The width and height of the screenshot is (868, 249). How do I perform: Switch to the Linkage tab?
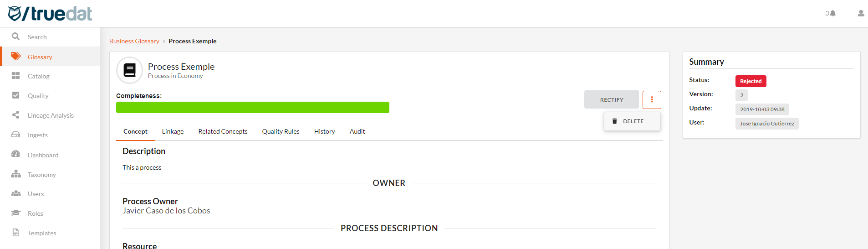tap(173, 131)
